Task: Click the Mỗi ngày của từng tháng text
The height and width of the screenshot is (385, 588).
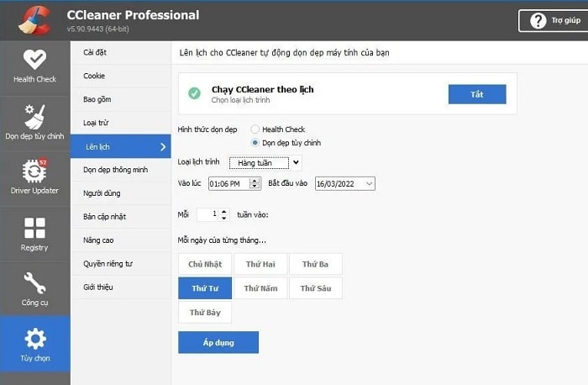Action: pos(222,240)
